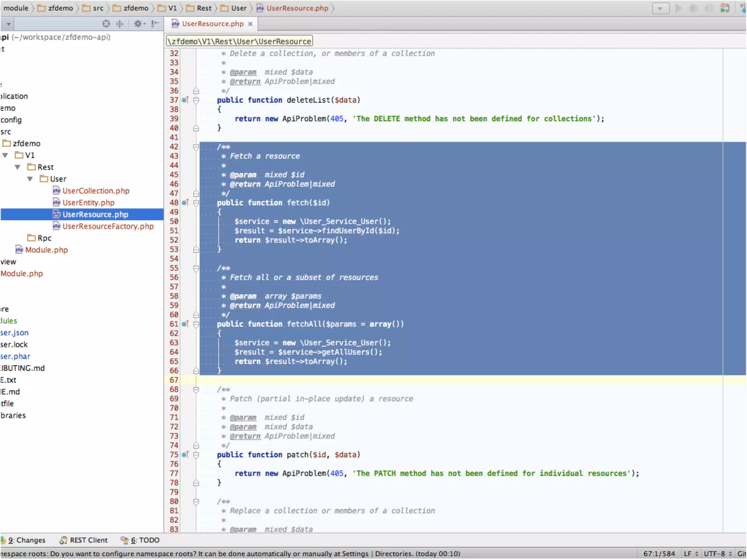Collapse the User folder in the tree
This screenshot has width=747, height=560.
pyautogui.click(x=30, y=179)
